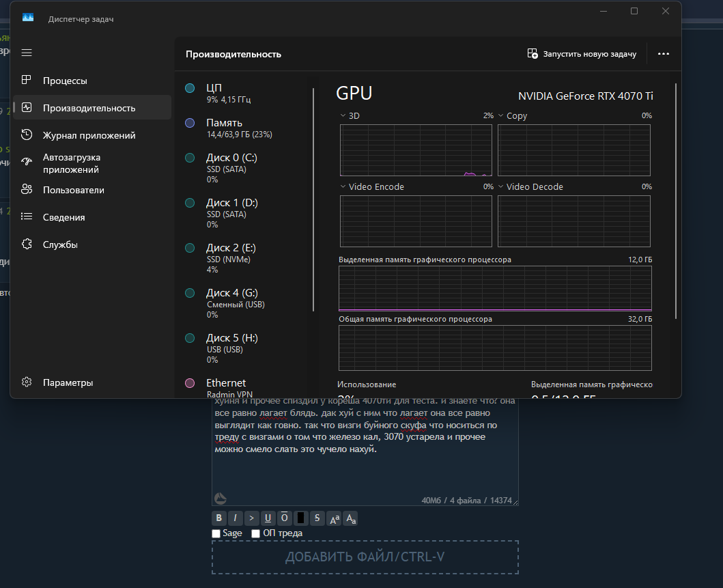Viewport: 723px width, 588px height.
Task: Click the Video Encode usage graph
Action: 416,221
